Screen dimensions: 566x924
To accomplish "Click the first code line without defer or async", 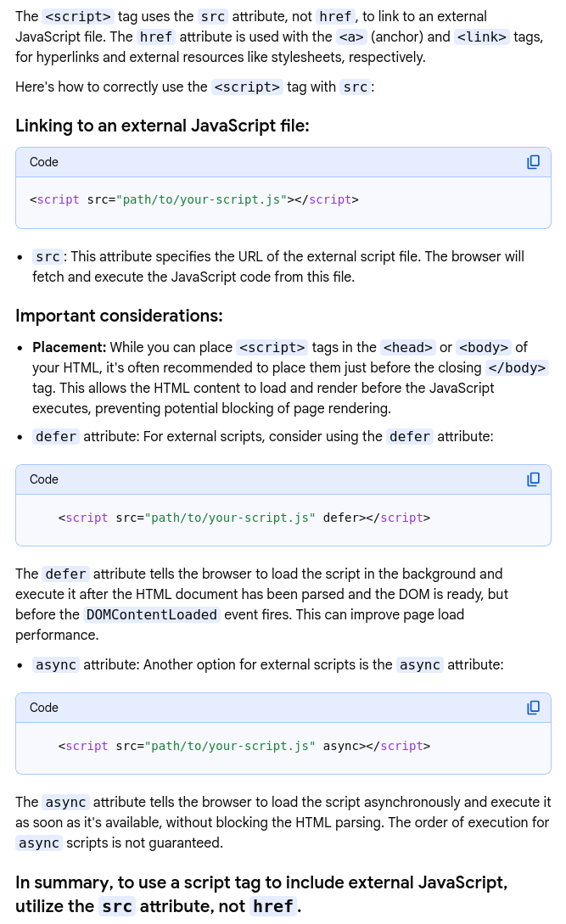I will (194, 200).
